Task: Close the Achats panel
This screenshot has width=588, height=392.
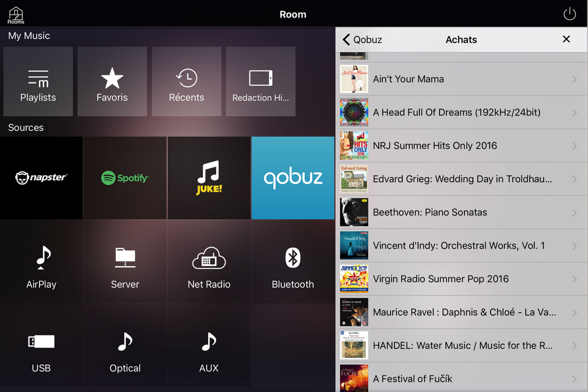Action: click(x=566, y=39)
